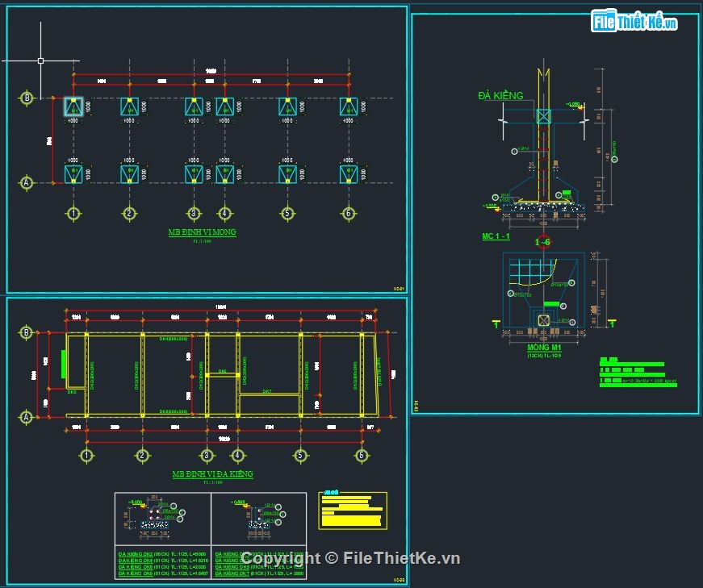Click axis bubble A of the MB ĐỊNH VỊ MÓNG plan
This screenshot has width=703, height=588.
[27, 183]
